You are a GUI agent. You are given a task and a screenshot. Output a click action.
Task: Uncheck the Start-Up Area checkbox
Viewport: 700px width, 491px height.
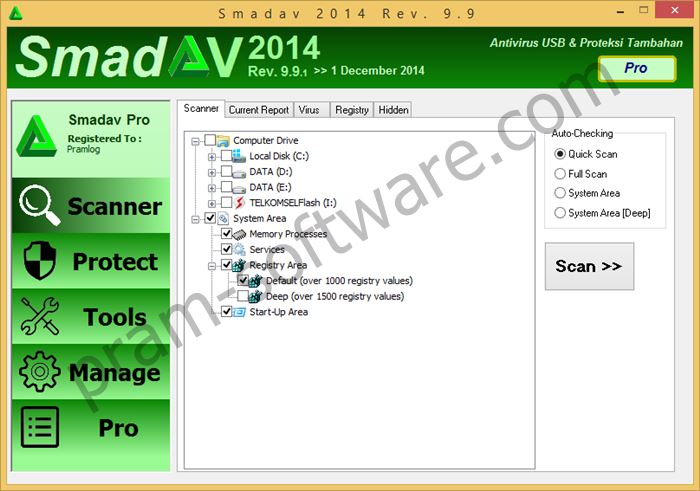(226, 312)
